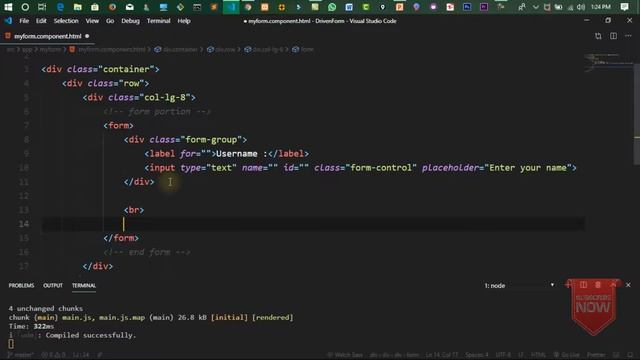The width and height of the screenshot is (640, 360).
Task: Switch to the TERMINAL panel tab
Action: tap(84, 286)
